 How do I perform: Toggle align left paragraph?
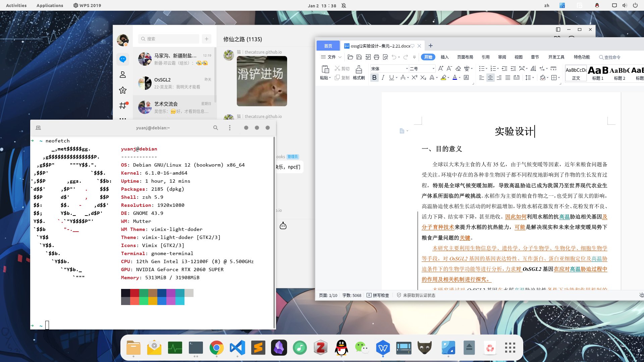pos(482,77)
